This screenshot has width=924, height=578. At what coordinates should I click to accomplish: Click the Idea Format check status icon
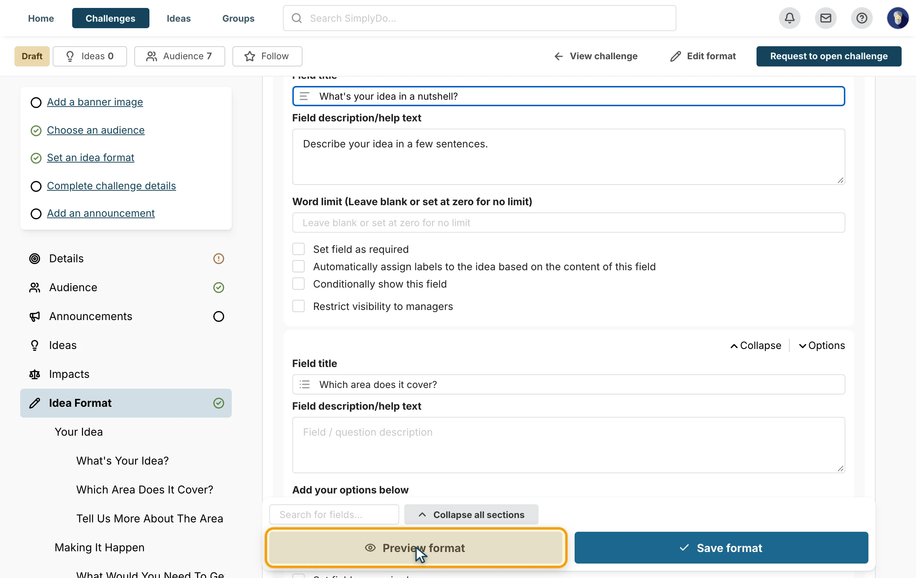click(218, 403)
